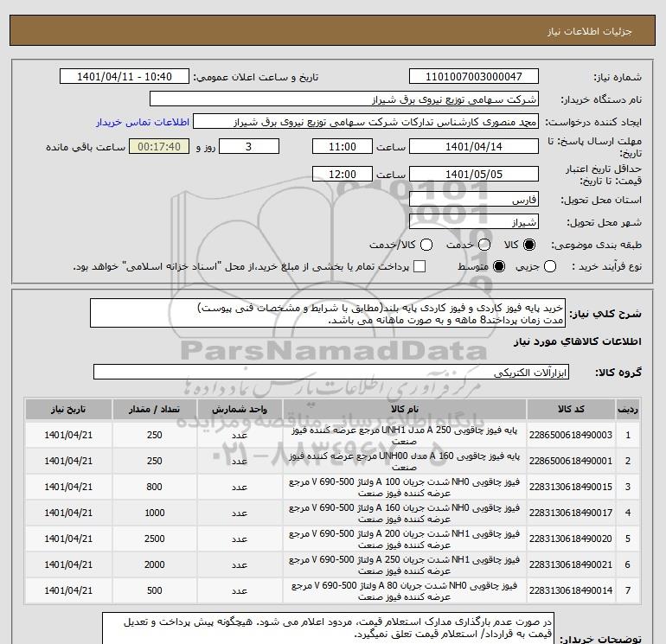Click the NH0 100 A fuse name

(405, 488)
